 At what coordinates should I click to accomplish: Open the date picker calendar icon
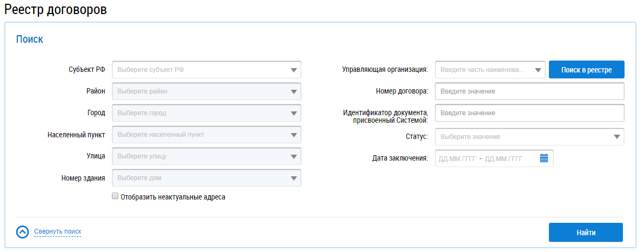point(544,158)
